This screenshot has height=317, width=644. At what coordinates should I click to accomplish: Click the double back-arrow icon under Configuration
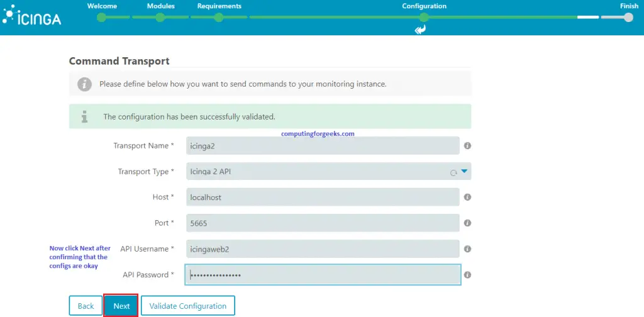tap(420, 30)
